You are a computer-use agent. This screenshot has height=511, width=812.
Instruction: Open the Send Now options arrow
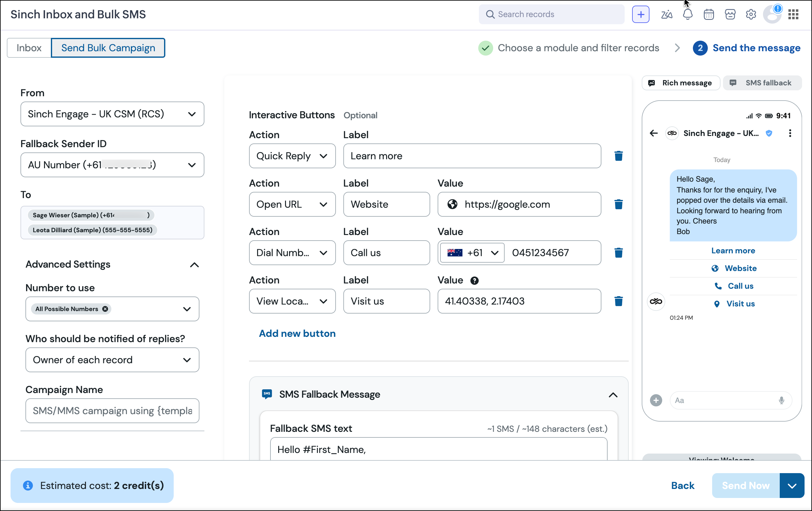coord(792,485)
